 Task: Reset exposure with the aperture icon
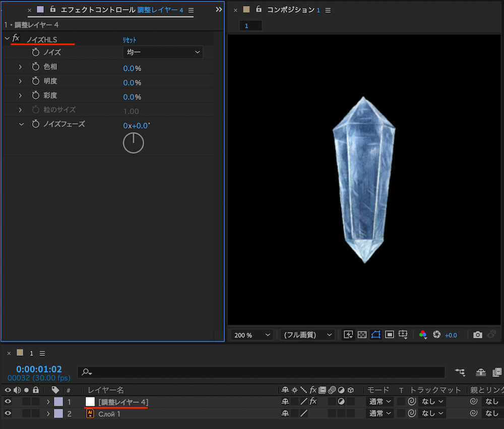[437, 335]
